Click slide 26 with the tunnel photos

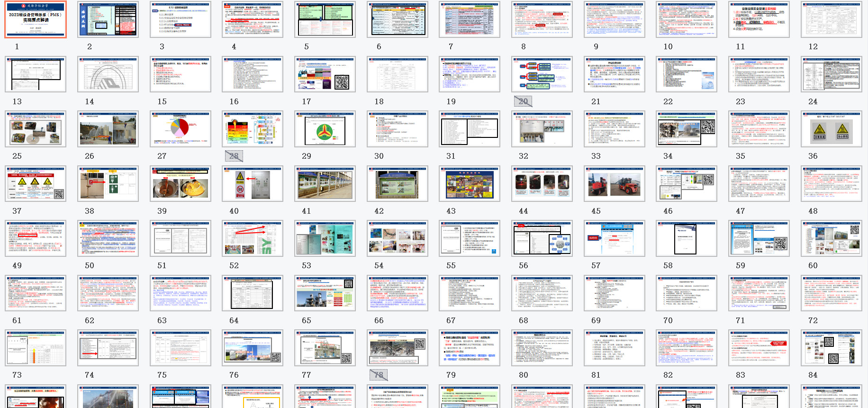108,129
